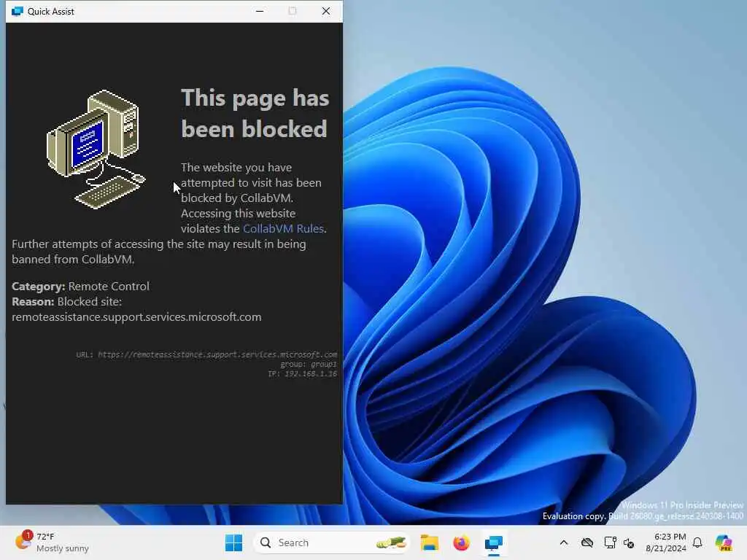Click the muted volume tray icon
The height and width of the screenshot is (560, 747).
pos(629,542)
